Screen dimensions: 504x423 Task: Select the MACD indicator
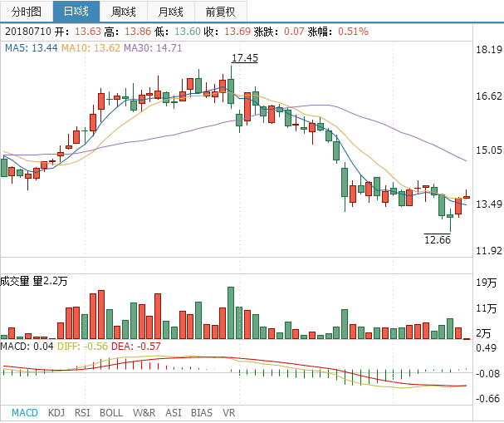[x=25, y=413]
